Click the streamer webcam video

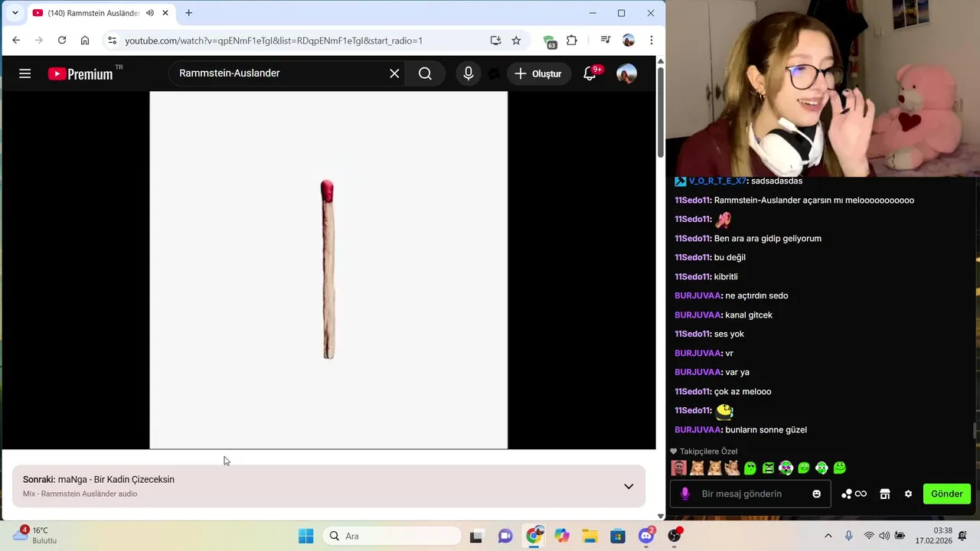(x=823, y=88)
